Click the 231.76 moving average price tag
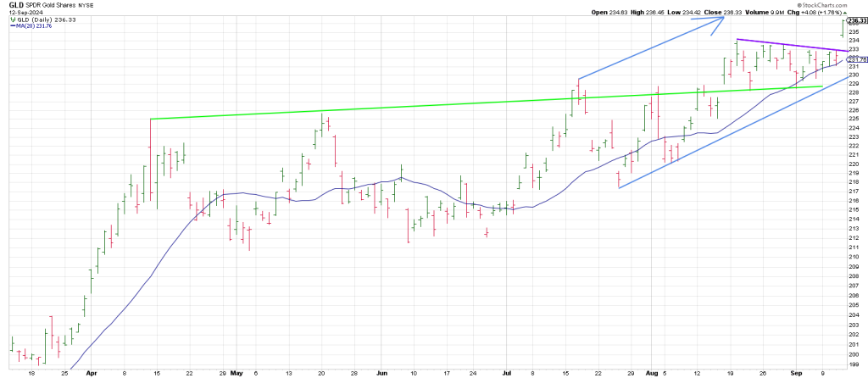Image resolution: width=868 pixels, height=378 pixels. [857, 59]
